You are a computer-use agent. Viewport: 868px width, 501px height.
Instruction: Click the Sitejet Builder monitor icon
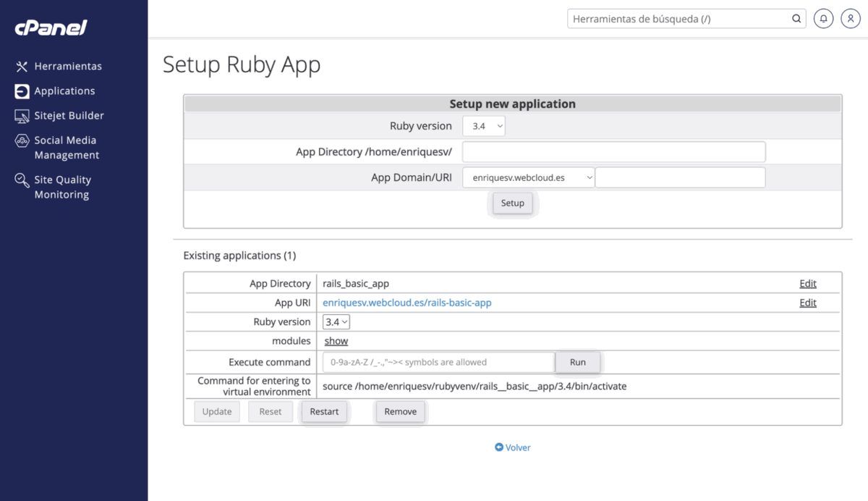pyautogui.click(x=22, y=116)
